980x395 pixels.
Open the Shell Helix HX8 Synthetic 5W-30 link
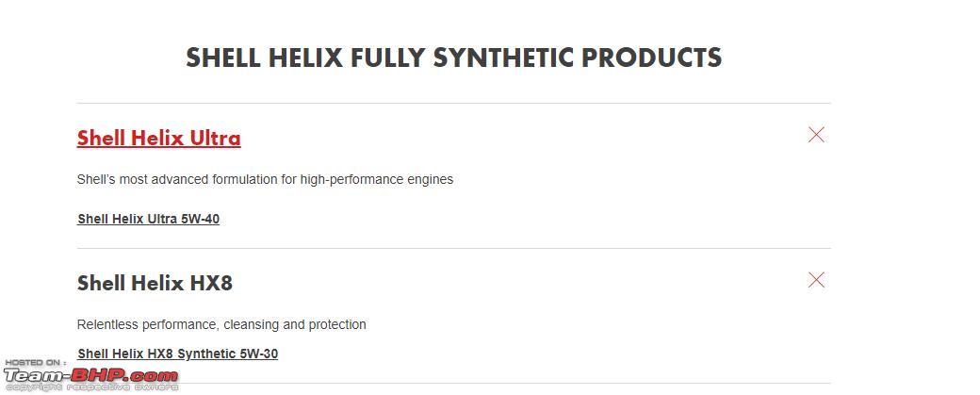point(177,354)
